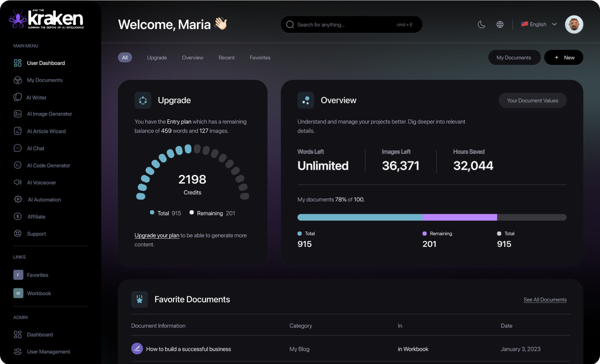Click the New button
This screenshot has width=600, height=364.
[564, 58]
